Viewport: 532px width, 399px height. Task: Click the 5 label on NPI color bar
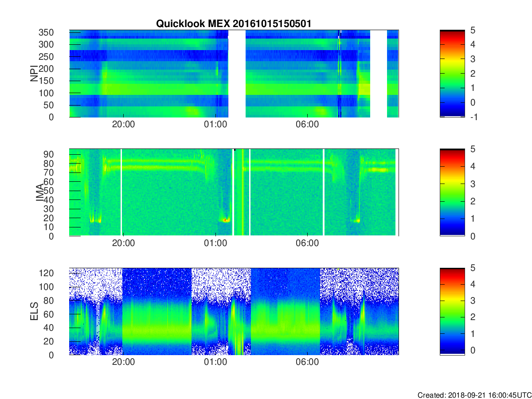pyautogui.click(x=473, y=30)
